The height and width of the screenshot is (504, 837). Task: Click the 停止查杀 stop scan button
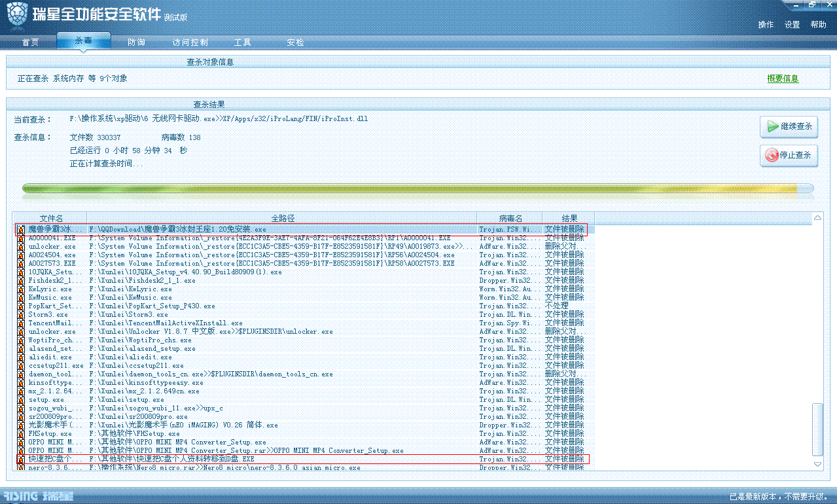pyautogui.click(x=789, y=155)
